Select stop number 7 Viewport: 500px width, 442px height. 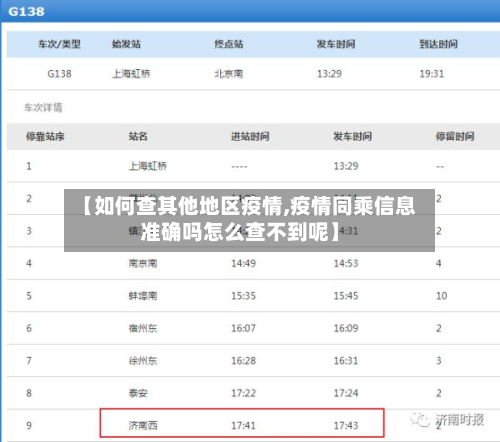[29, 361]
